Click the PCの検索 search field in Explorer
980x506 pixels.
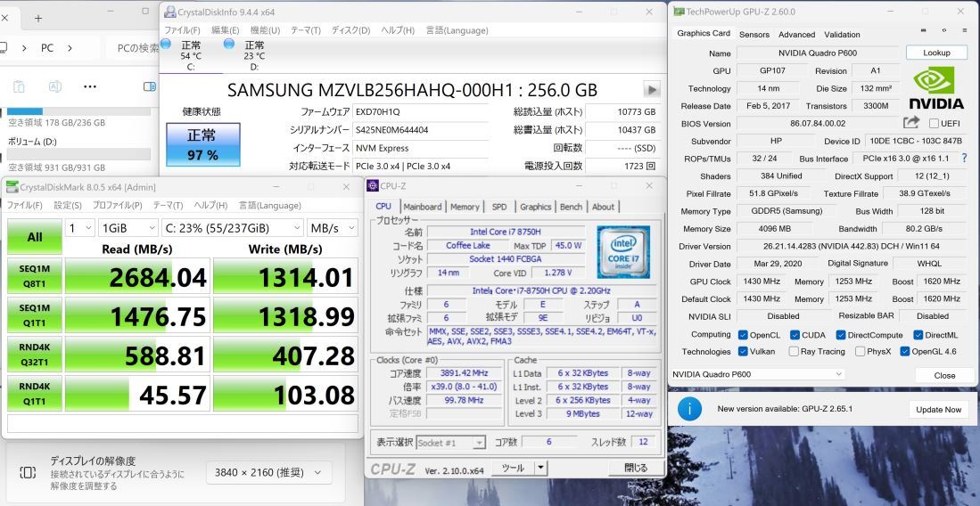(133, 48)
